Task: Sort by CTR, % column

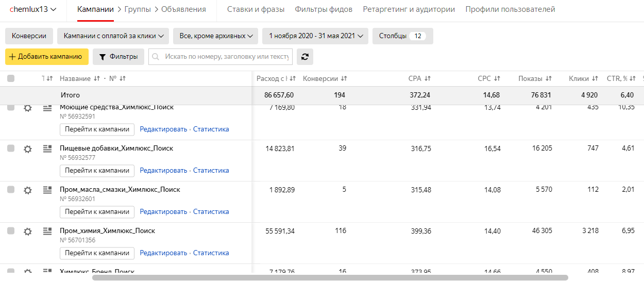Action: (x=633, y=79)
